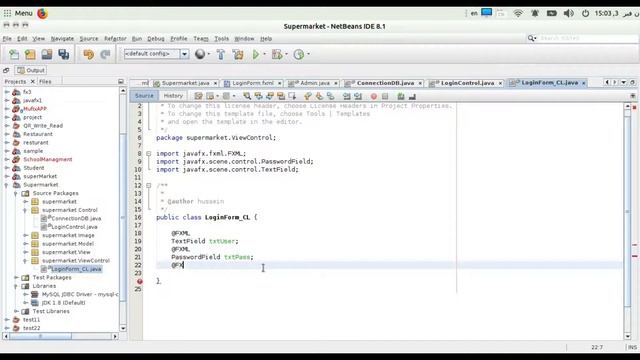Run the project with green play icon
Screen dimensions: 640x360
click(x=256, y=54)
